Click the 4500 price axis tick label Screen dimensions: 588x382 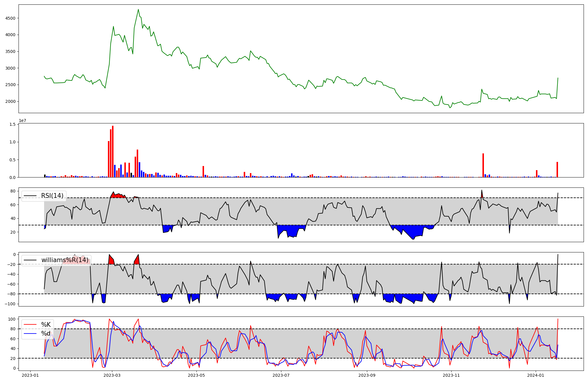tap(11, 18)
